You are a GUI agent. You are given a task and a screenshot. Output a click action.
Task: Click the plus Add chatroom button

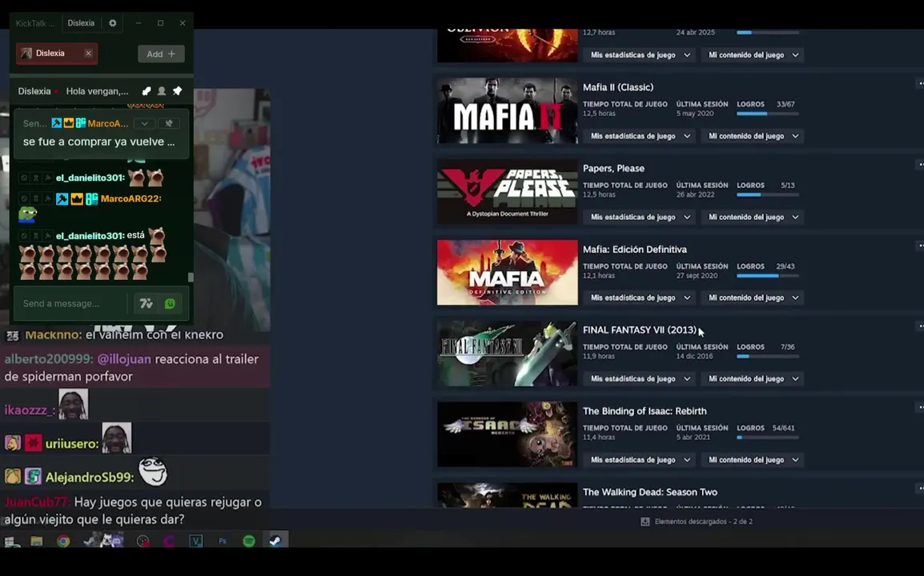161,54
